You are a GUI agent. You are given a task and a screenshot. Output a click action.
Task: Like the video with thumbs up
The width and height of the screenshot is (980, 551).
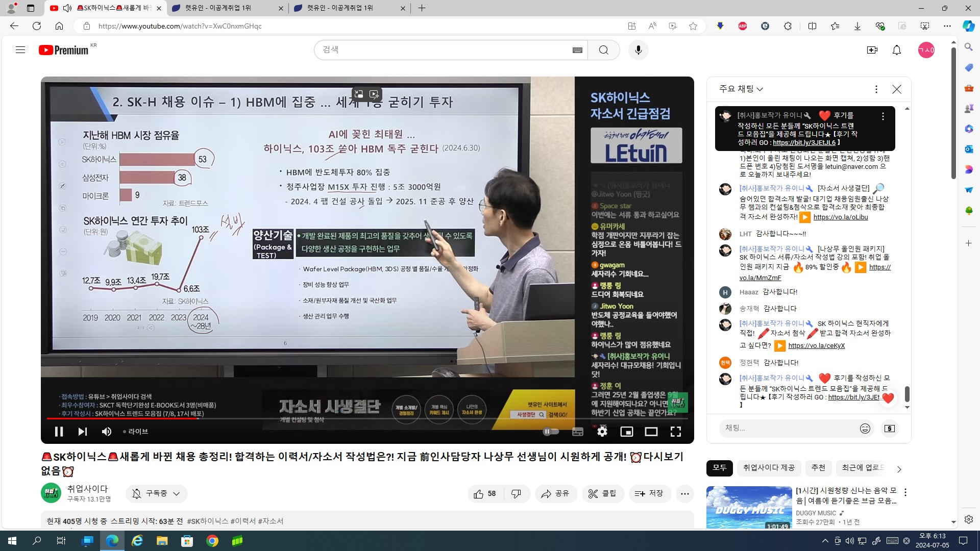pyautogui.click(x=485, y=493)
